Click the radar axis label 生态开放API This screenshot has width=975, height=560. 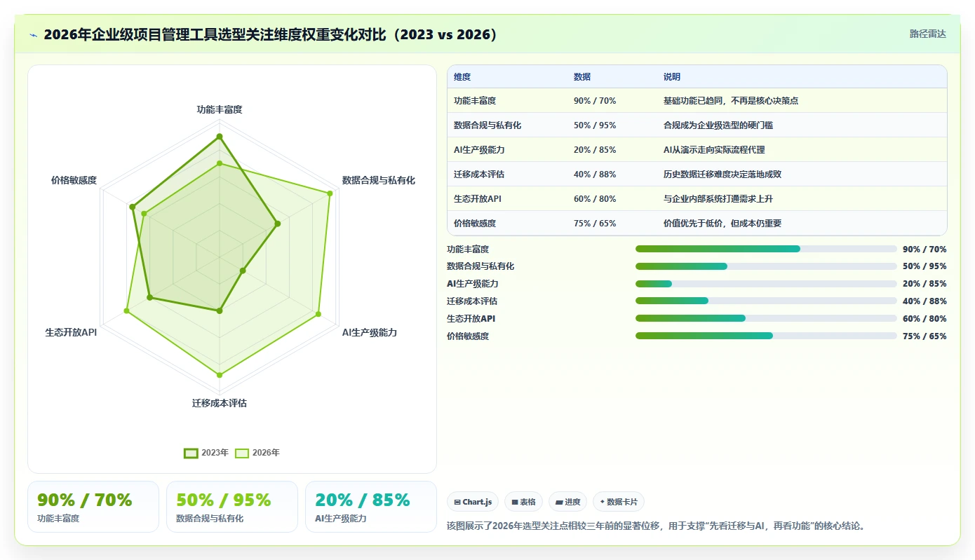[x=71, y=332]
